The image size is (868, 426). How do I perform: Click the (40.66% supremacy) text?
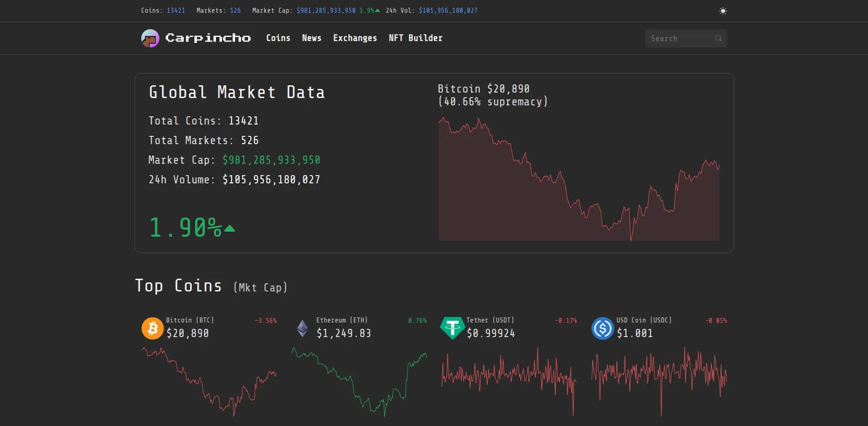(x=493, y=101)
